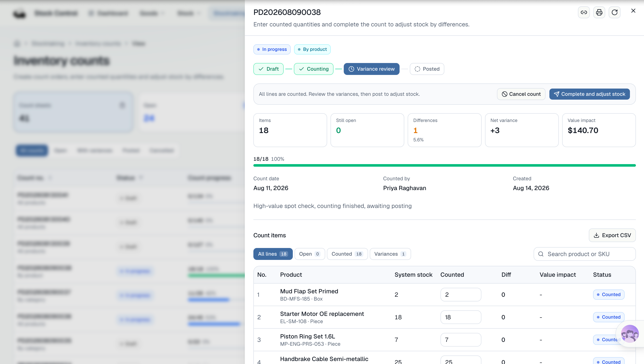Click the Count items section heading
Viewport: 644px width, 364px height.
point(269,235)
